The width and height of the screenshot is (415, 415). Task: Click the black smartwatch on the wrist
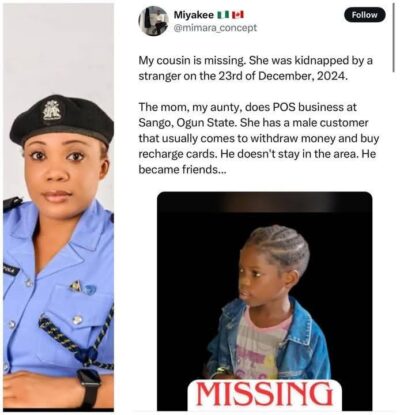[88, 386]
